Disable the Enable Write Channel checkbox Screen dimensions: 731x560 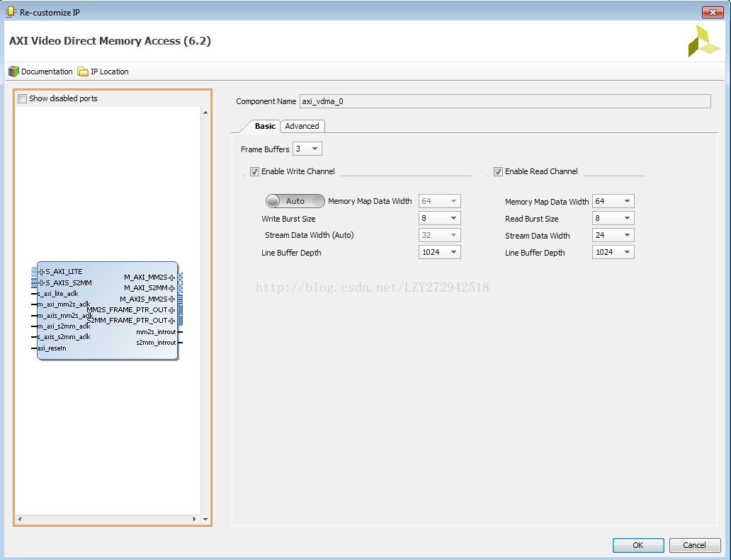254,171
